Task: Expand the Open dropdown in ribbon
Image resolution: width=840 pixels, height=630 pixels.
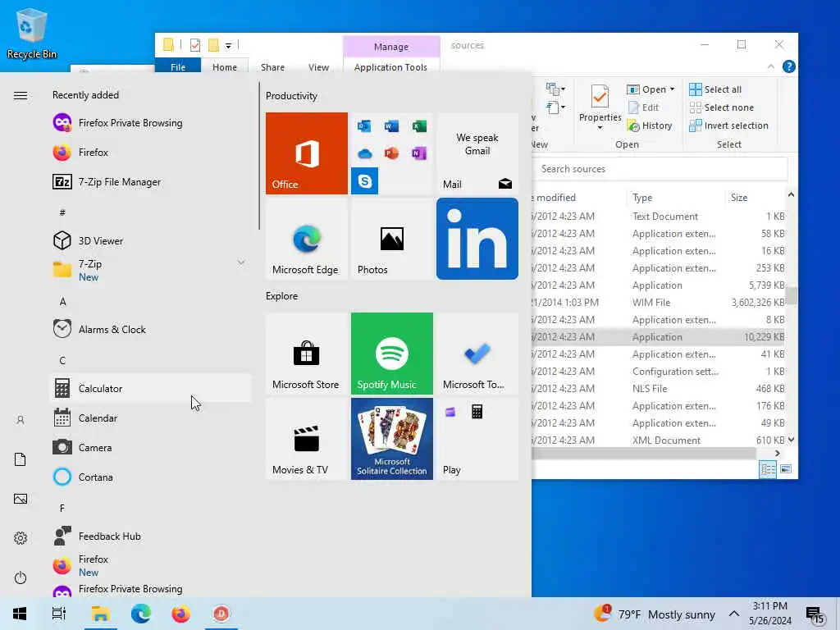Action: coord(651,89)
